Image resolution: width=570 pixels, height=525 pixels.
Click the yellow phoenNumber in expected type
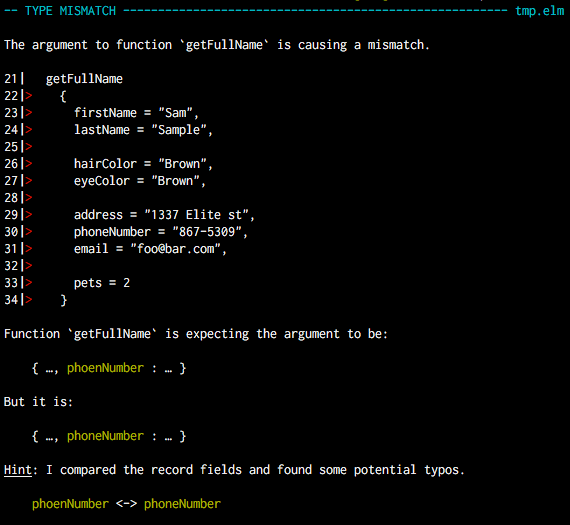pos(105,368)
